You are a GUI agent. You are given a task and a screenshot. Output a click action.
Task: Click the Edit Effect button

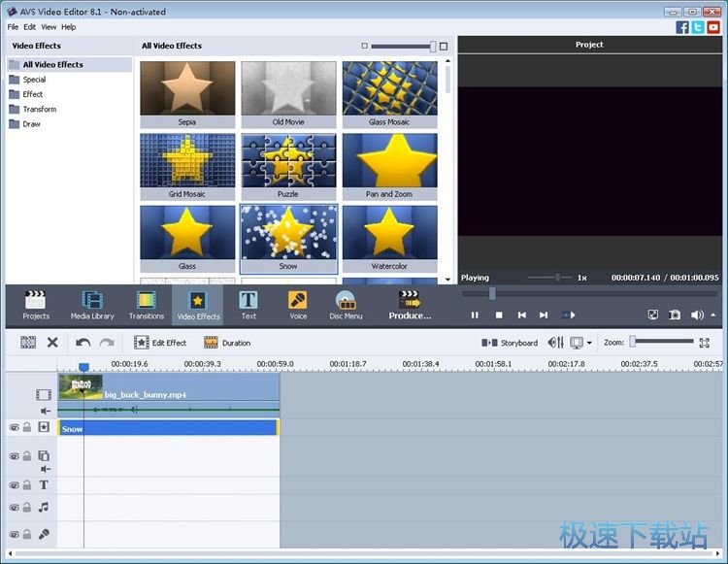[161, 343]
